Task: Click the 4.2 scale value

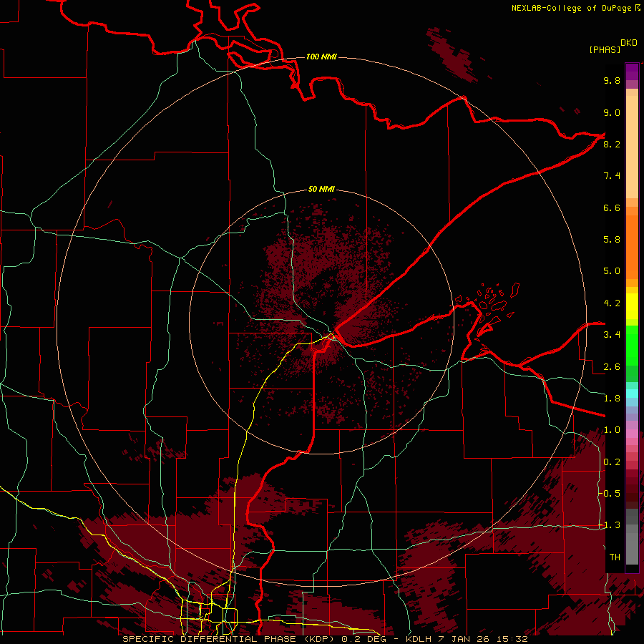Action: pos(612,303)
